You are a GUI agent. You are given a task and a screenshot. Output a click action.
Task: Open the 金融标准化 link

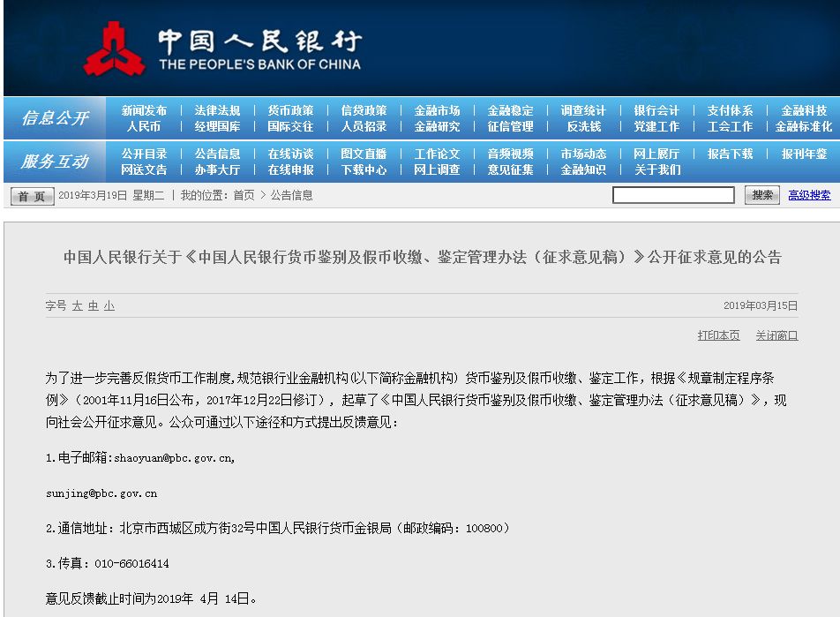[x=804, y=126]
